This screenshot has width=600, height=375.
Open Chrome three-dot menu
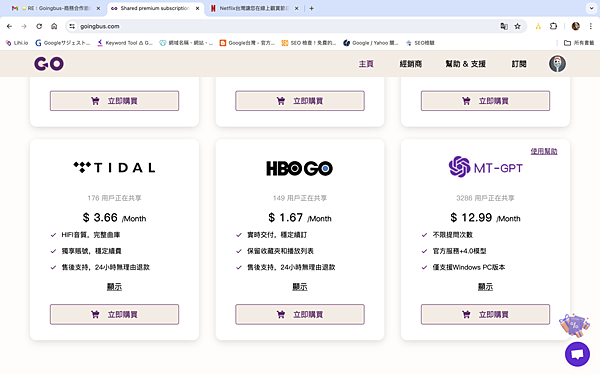(x=590, y=26)
